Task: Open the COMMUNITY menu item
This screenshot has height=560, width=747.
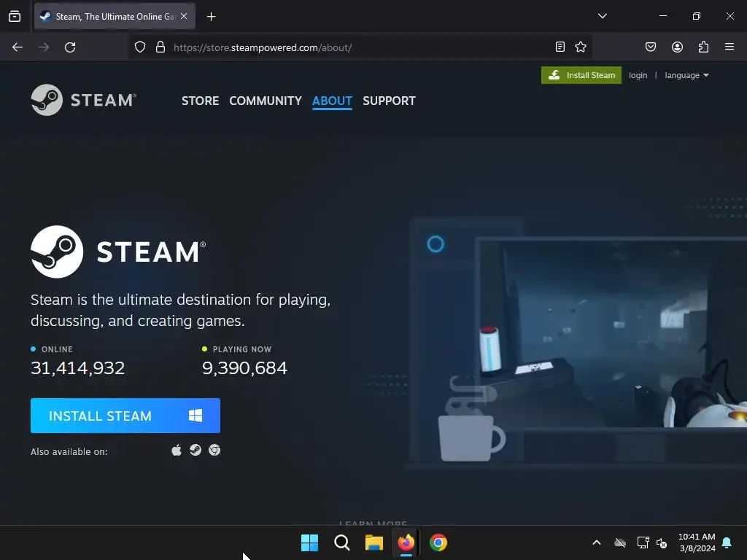Action: [266, 101]
